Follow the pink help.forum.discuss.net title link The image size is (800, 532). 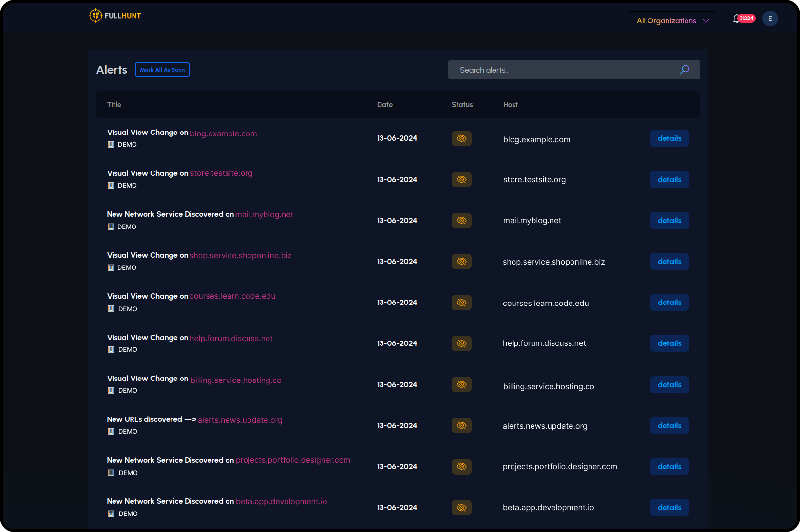coord(231,339)
